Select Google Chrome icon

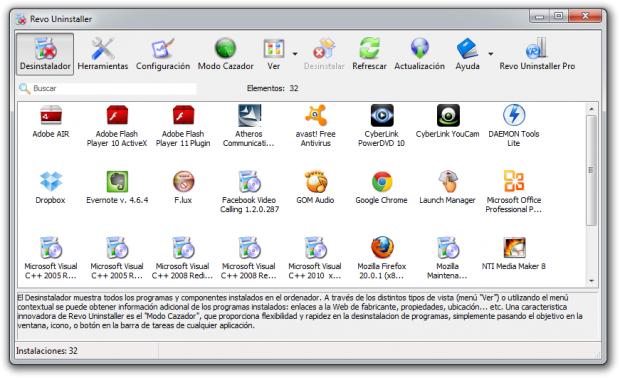[382, 188]
